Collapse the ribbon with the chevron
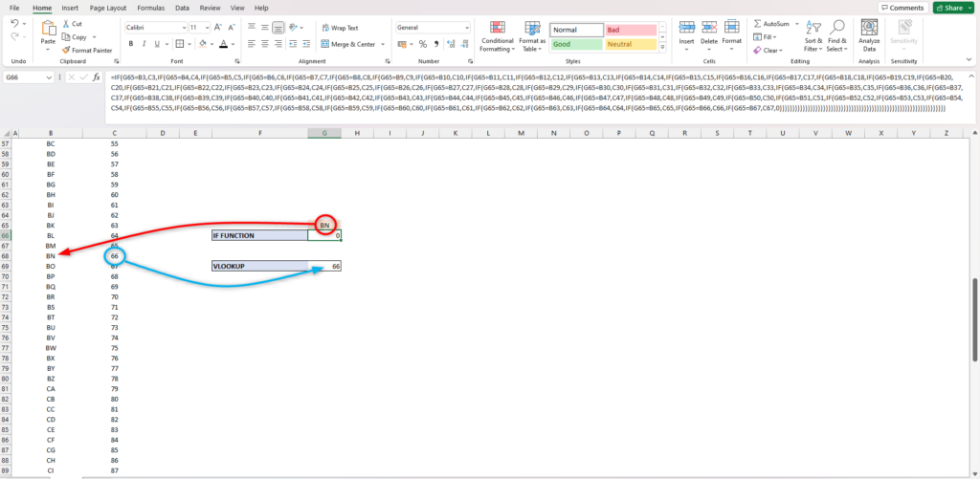 tap(969, 59)
